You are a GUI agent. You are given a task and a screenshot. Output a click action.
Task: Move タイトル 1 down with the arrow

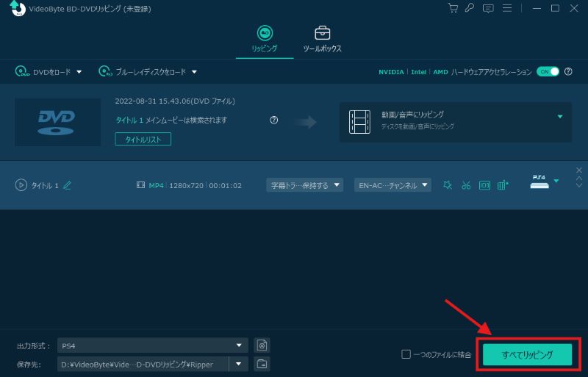[579, 185]
